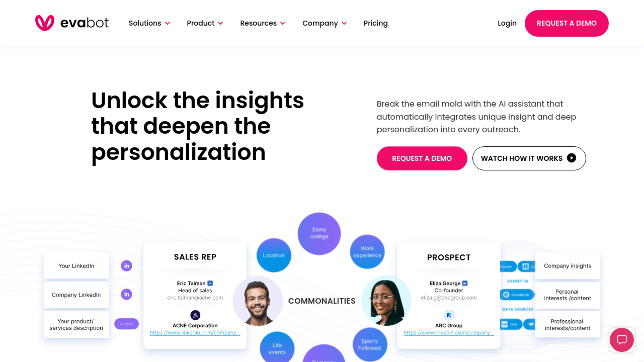The width and height of the screenshot is (644, 362).
Task: Click the Login link
Action: (507, 23)
